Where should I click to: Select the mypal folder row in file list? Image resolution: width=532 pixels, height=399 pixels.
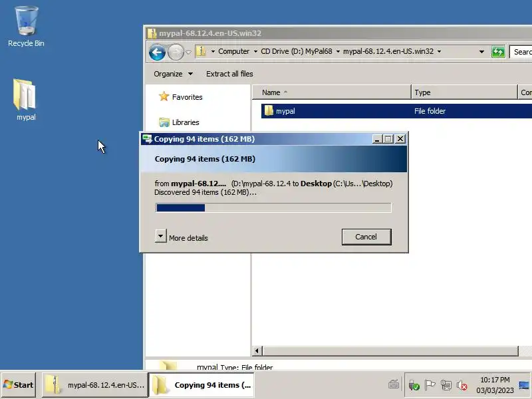pos(396,111)
